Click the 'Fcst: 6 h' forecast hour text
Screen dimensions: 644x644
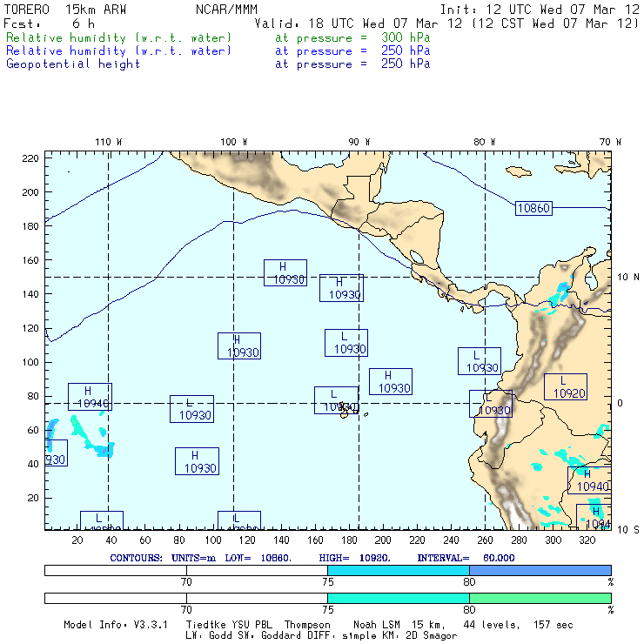[50, 23]
